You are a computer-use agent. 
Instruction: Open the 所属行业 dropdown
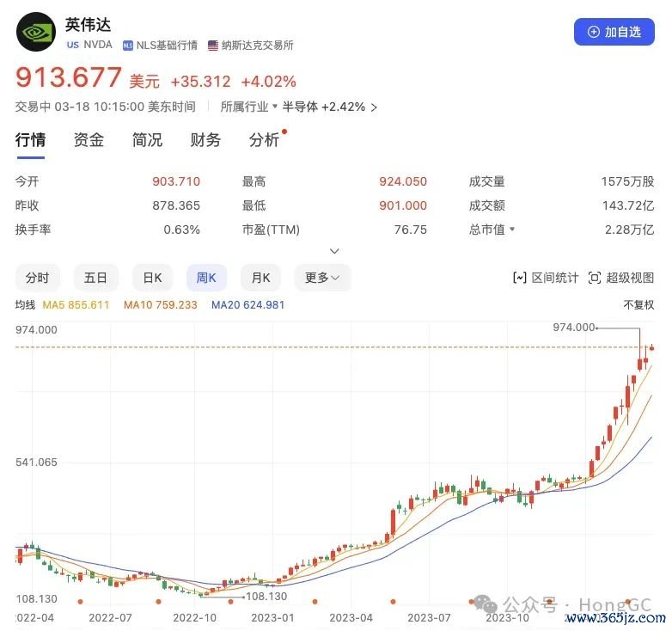point(249,107)
